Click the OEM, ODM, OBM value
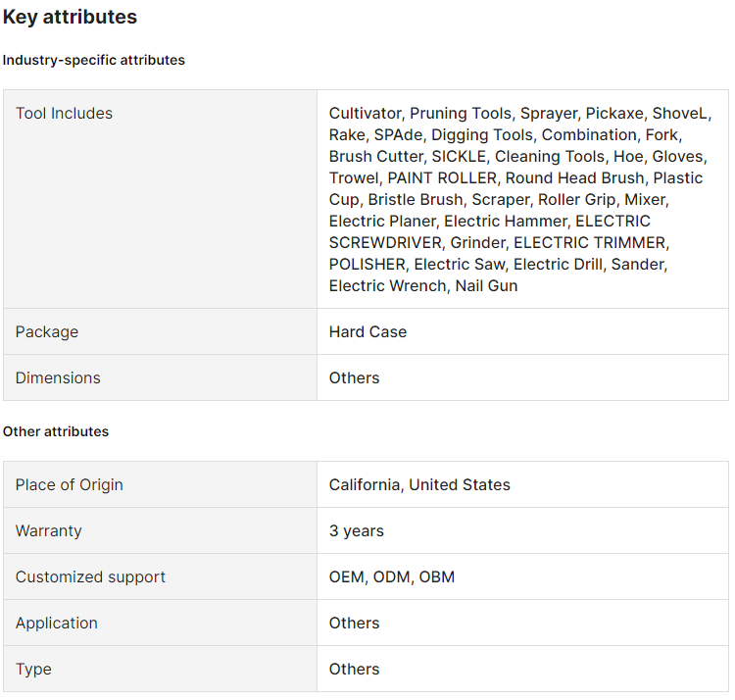Image resolution: width=735 pixels, height=700 pixels. pos(392,576)
